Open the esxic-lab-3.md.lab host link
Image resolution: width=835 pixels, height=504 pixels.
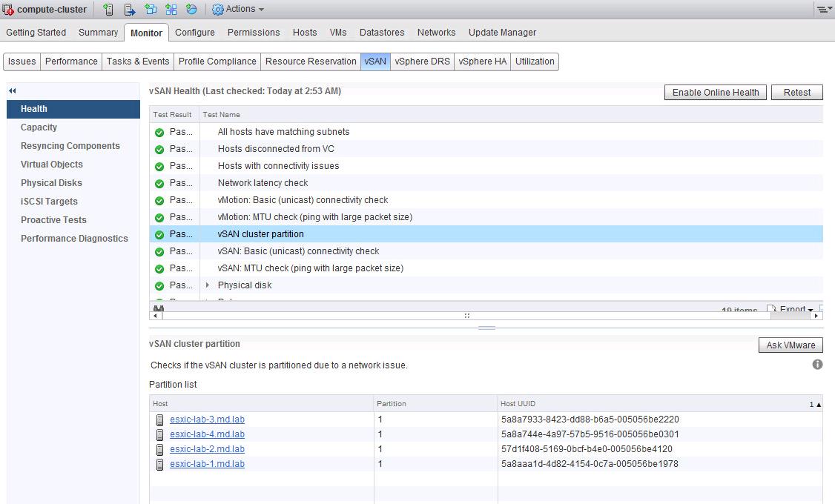click(x=207, y=420)
